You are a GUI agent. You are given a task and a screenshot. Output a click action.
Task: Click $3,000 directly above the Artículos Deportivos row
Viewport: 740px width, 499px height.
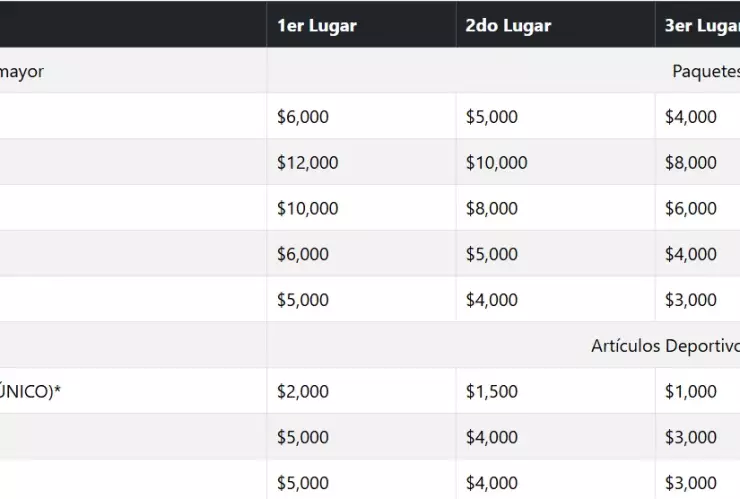691,300
